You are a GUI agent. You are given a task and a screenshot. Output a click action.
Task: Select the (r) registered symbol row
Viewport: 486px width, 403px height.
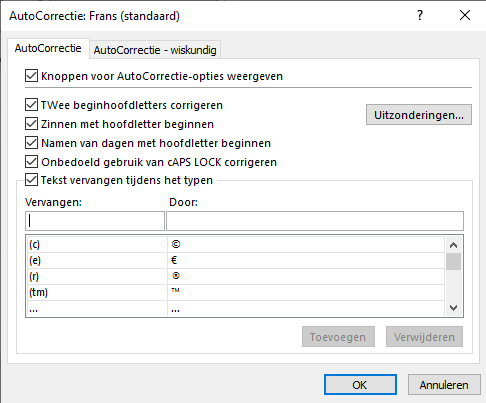[x=235, y=276]
